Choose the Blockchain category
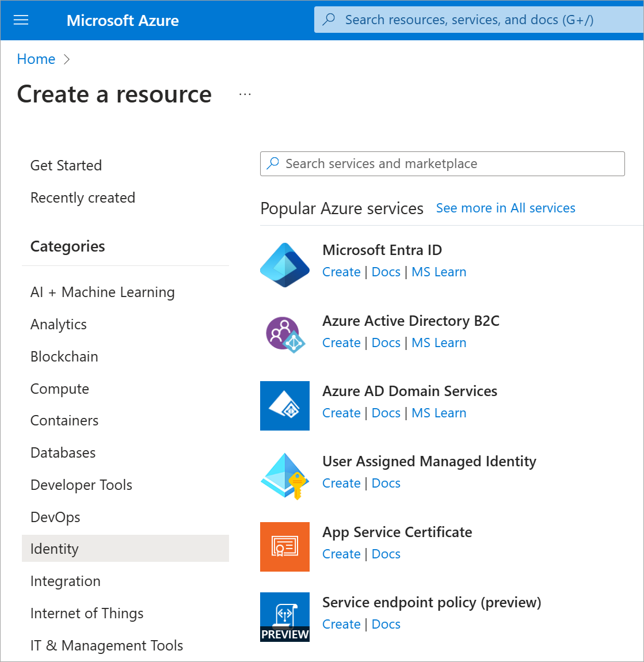 click(x=64, y=357)
